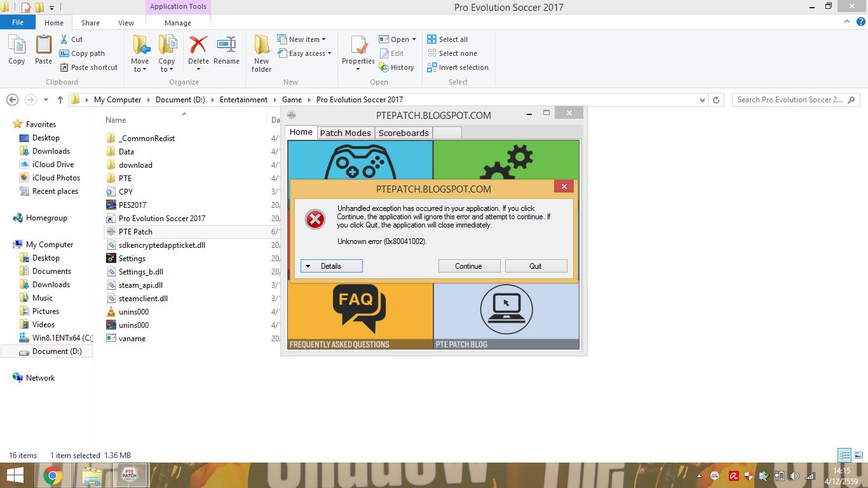Click the Name column header

116,120
